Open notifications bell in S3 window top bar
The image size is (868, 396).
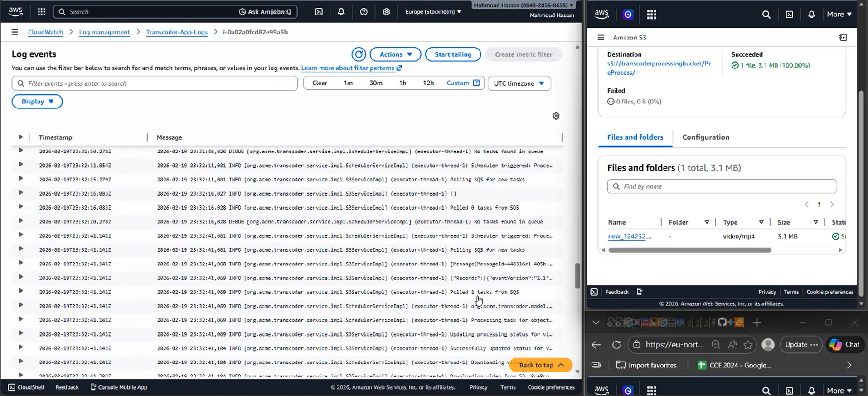tap(811, 15)
